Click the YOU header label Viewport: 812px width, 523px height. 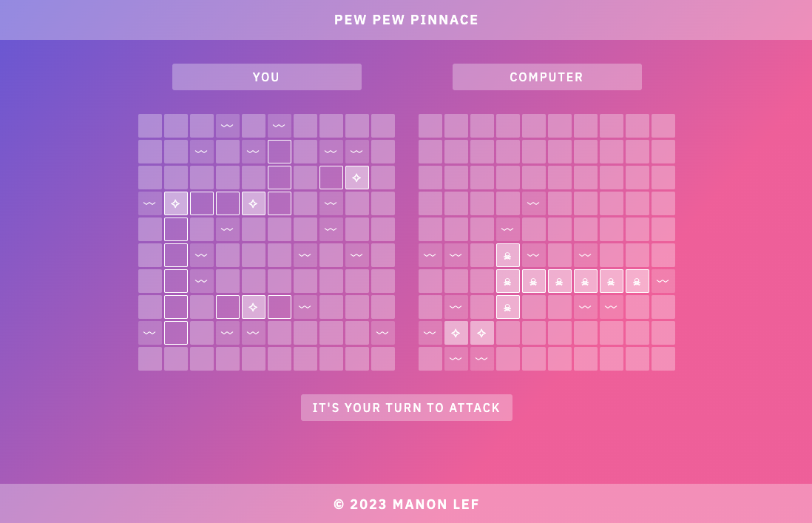(266, 76)
